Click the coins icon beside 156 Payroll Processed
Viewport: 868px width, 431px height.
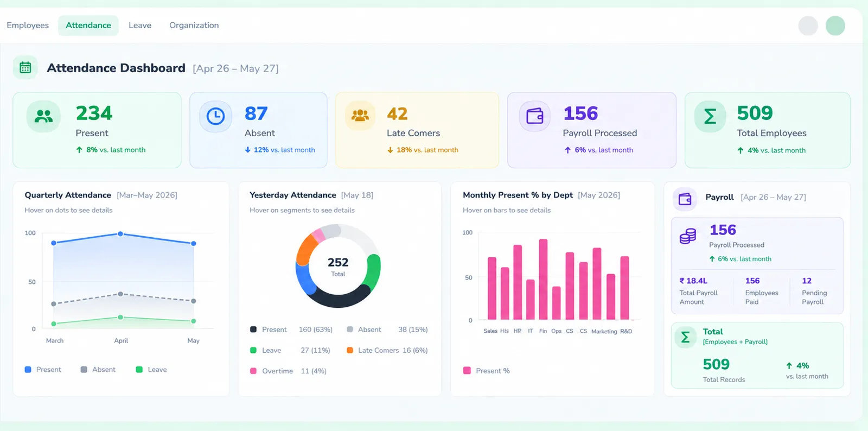coord(688,236)
